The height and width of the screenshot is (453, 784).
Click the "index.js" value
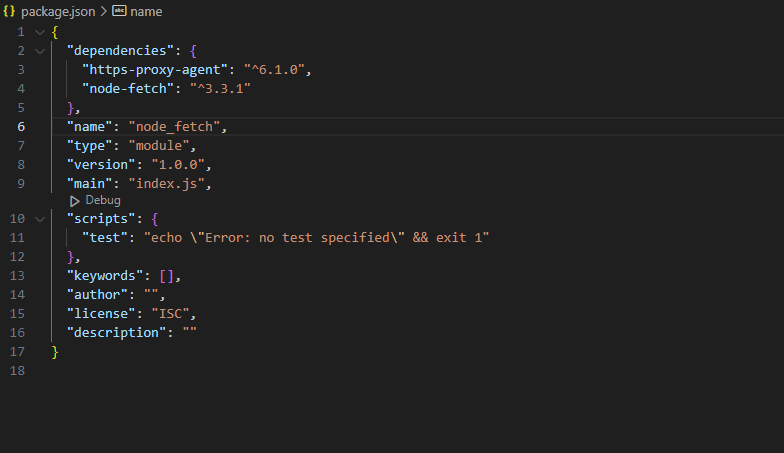coord(166,184)
